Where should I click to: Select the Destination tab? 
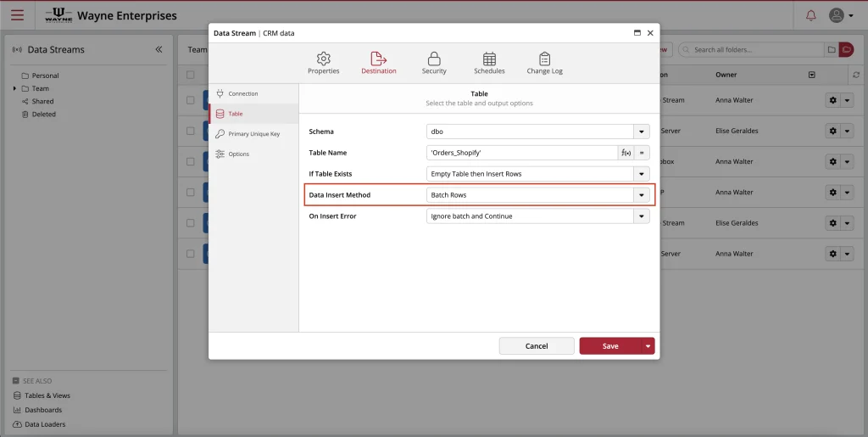click(379, 63)
